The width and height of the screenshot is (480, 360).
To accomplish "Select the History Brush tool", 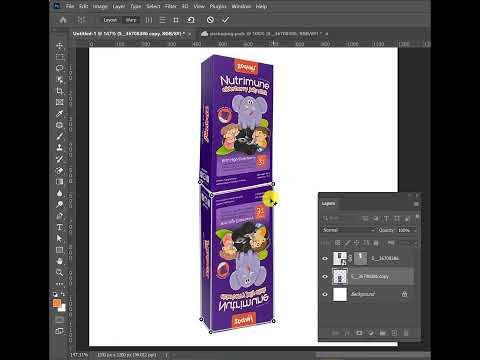I will click(60, 159).
